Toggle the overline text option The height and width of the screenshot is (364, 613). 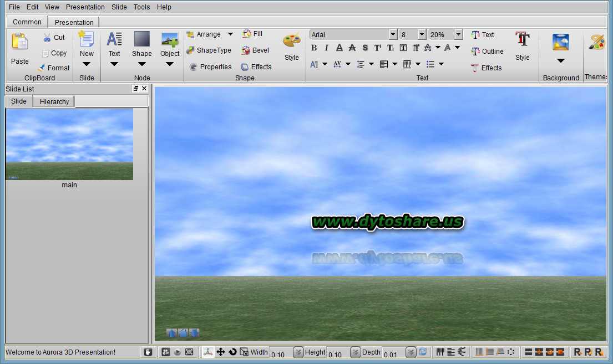coord(416,48)
